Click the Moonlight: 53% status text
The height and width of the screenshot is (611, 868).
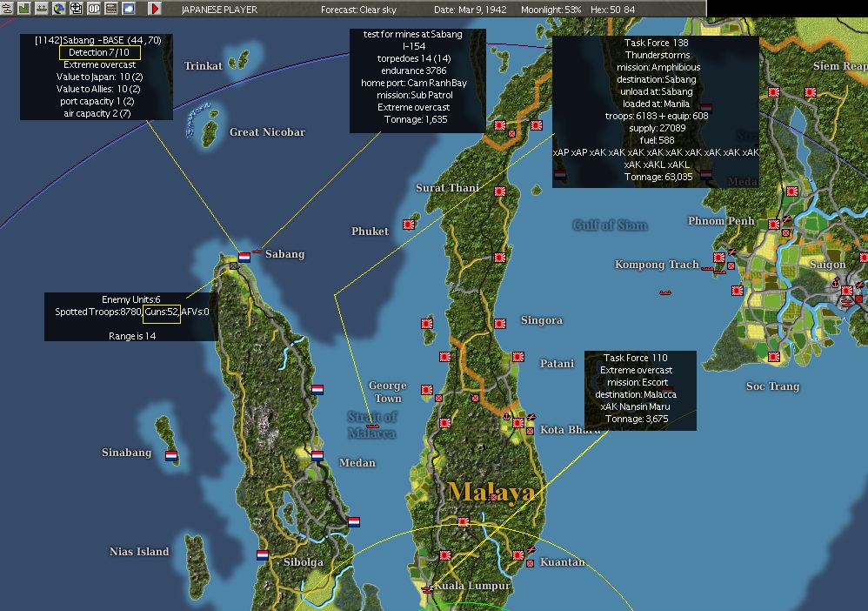(x=551, y=10)
